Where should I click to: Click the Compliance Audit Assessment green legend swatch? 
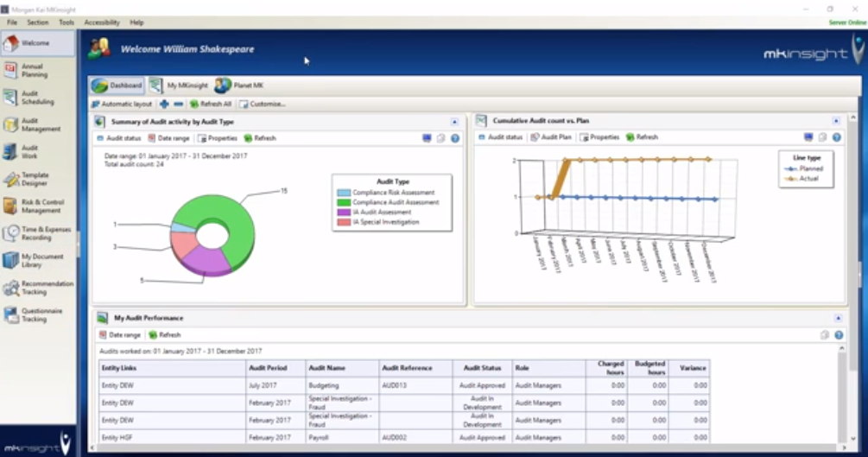[344, 202]
